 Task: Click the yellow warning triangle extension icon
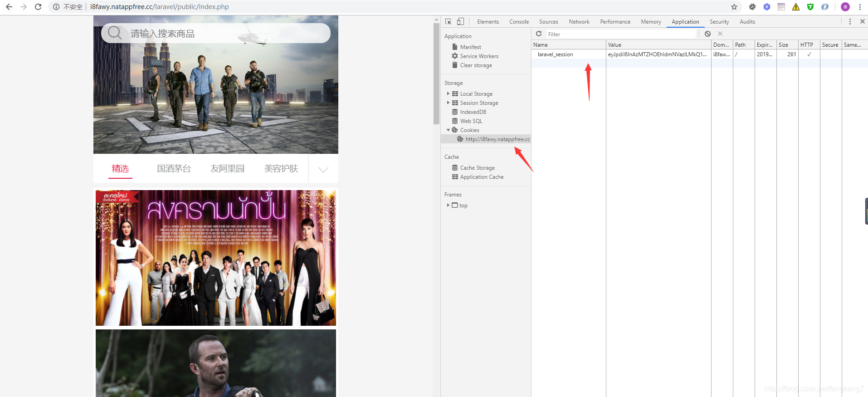pyautogui.click(x=796, y=7)
